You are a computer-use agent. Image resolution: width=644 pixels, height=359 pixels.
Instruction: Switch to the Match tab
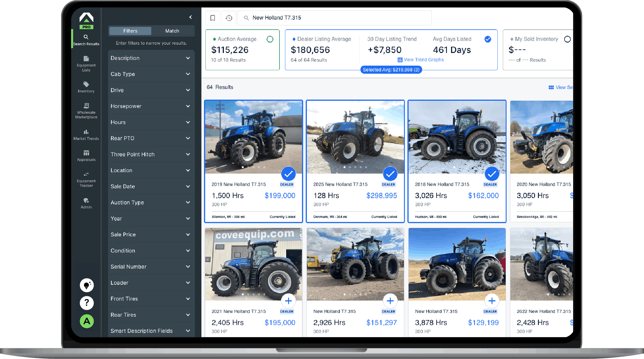(172, 31)
